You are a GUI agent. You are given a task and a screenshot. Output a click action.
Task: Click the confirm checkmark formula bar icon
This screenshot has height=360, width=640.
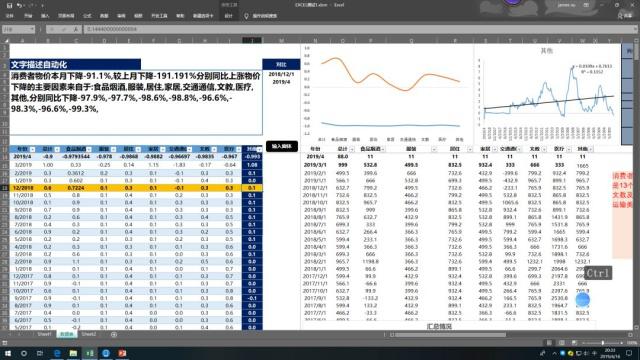pyautogui.click(x=64, y=29)
